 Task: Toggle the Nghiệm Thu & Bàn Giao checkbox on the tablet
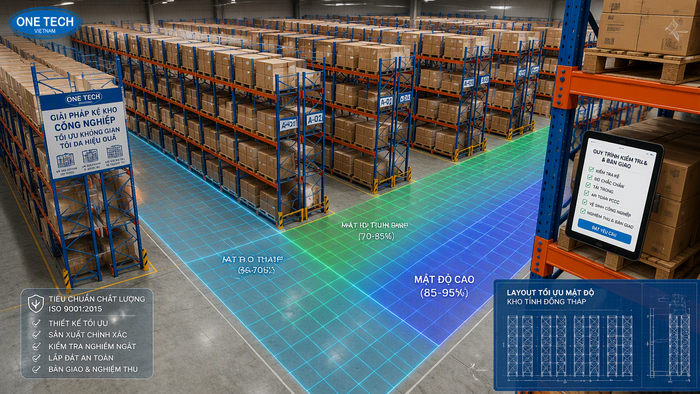(583, 211)
